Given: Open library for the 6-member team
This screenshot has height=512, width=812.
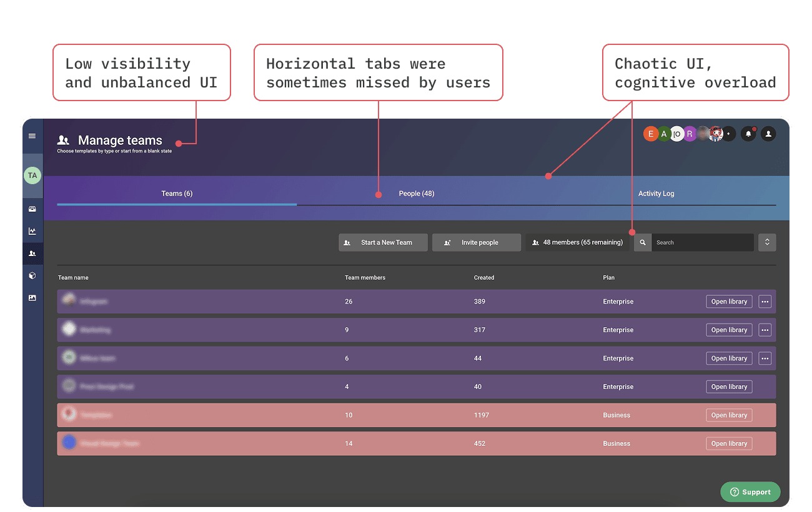Looking at the screenshot, I should [x=729, y=358].
